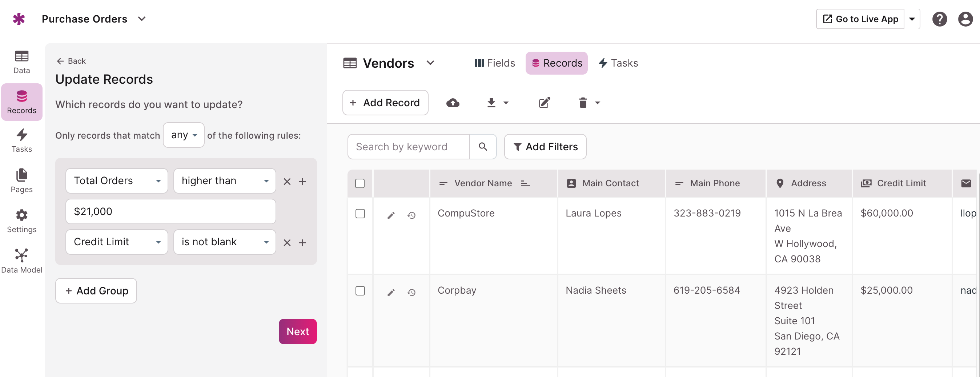
Task: Click the edit records pencil-square icon
Action: tap(544, 103)
